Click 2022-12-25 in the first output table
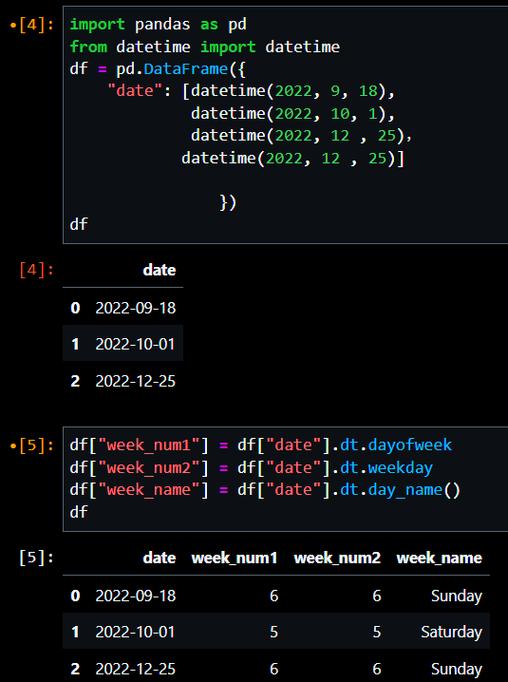 [x=136, y=381]
